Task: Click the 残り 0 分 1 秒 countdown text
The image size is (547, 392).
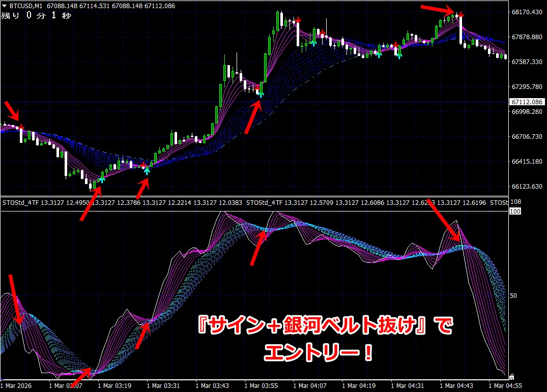Action: coord(36,15)
